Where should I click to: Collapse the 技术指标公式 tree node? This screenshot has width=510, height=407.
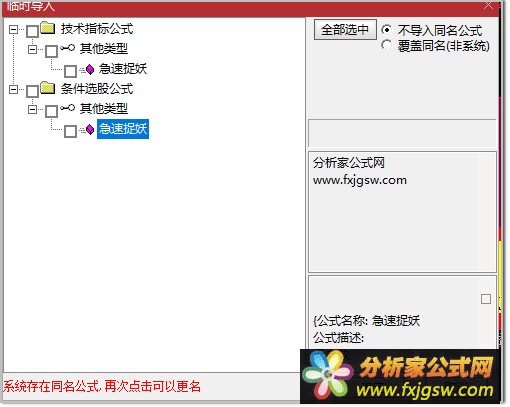coord(13,30)
